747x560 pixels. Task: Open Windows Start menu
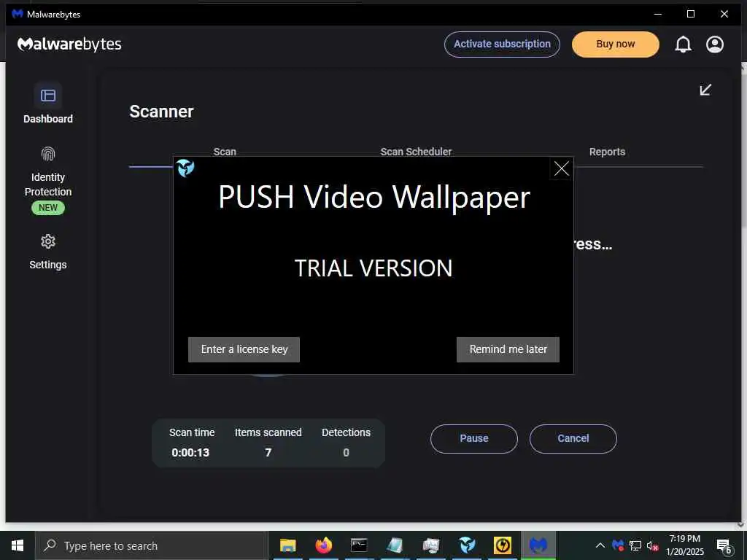[x=18, y=545]
